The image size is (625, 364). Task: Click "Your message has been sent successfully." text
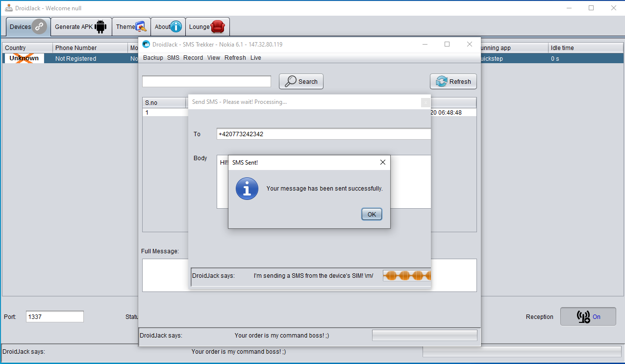(x=325, y=189)
